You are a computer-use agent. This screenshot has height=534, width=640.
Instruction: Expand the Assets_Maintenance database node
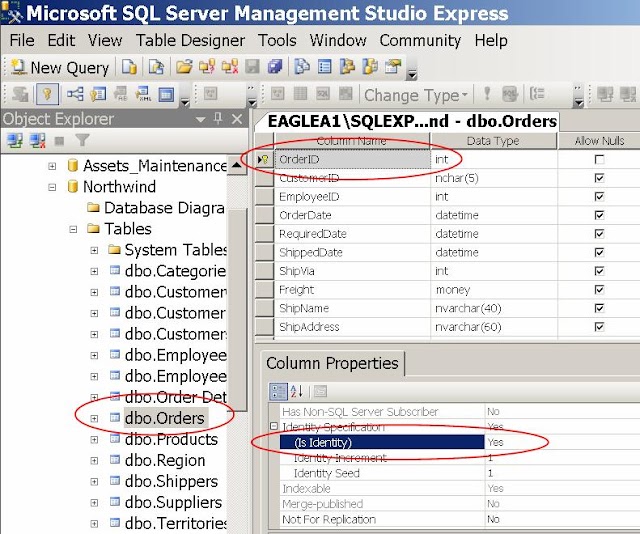pyautogui.click(x=52, y=166)
